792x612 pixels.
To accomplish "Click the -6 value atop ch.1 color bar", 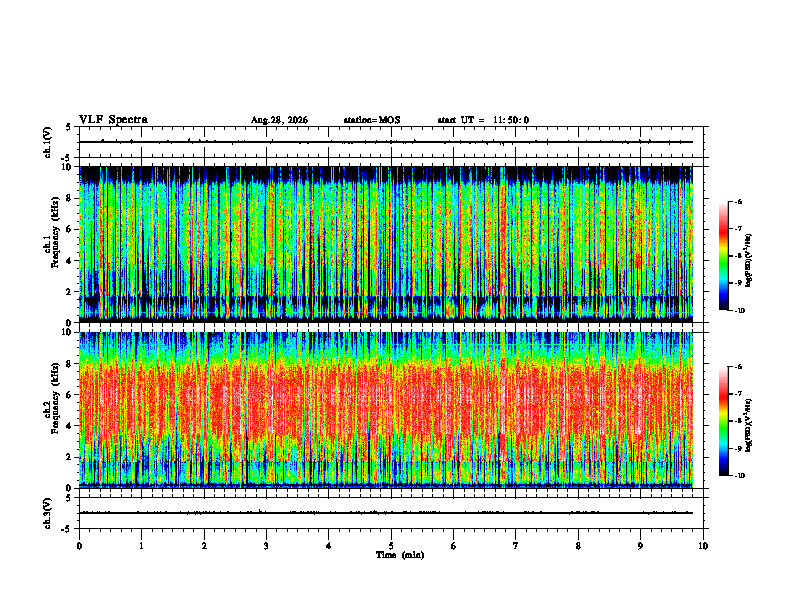I will 739,202.
